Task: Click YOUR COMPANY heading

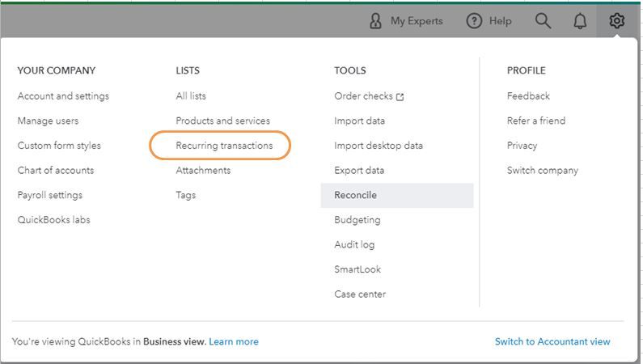Action: (x=56, y=70)
